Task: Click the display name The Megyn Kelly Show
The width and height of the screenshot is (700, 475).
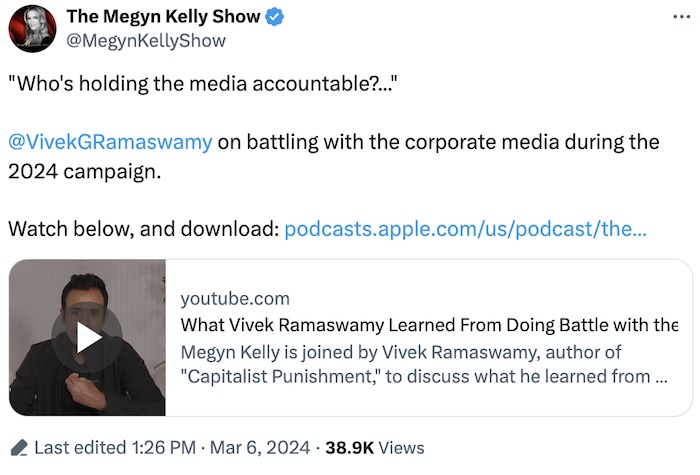Action: coord(163,17)
